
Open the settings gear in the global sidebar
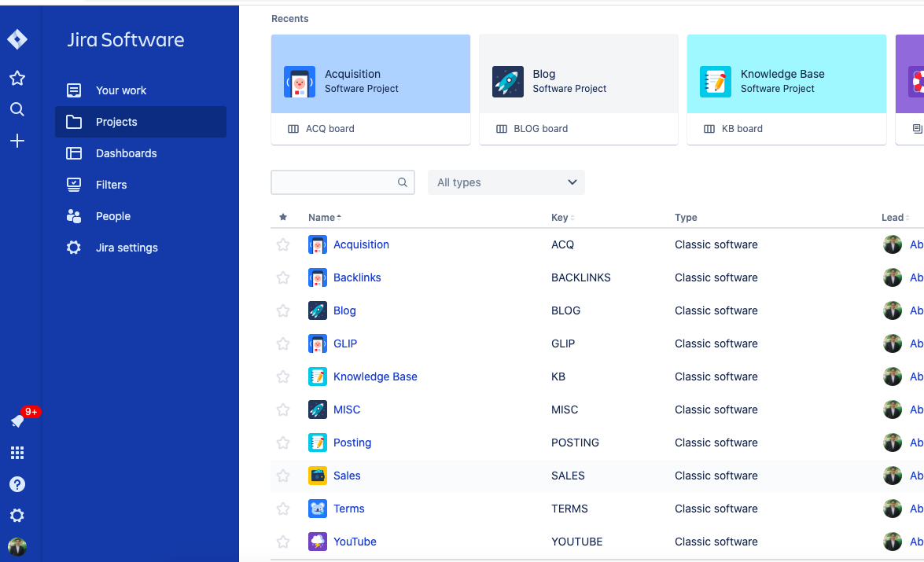point(17,516)
